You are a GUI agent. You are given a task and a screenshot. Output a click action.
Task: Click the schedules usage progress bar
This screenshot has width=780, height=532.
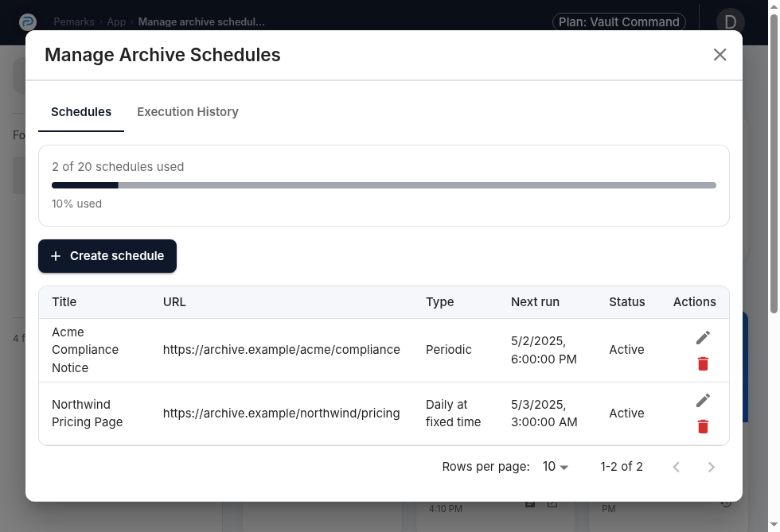(384, 185)
